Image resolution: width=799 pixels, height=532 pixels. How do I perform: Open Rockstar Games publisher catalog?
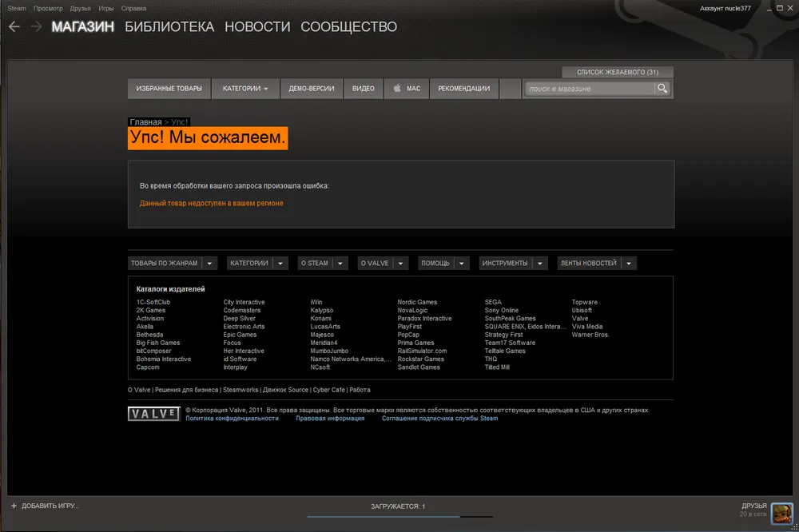tap(420, 359)
